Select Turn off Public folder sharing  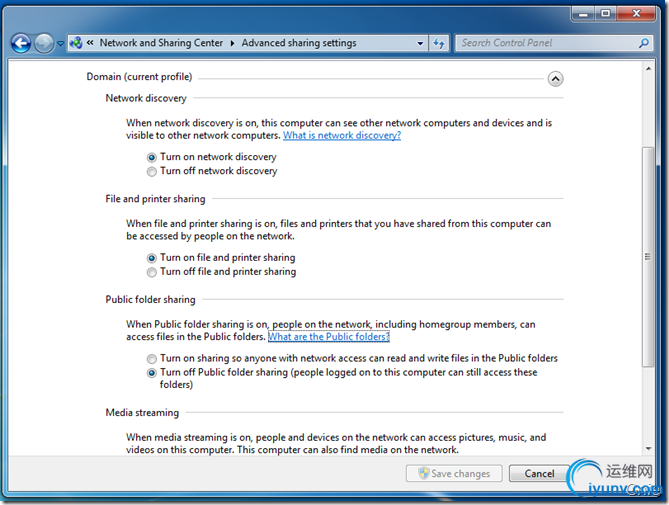342,378
